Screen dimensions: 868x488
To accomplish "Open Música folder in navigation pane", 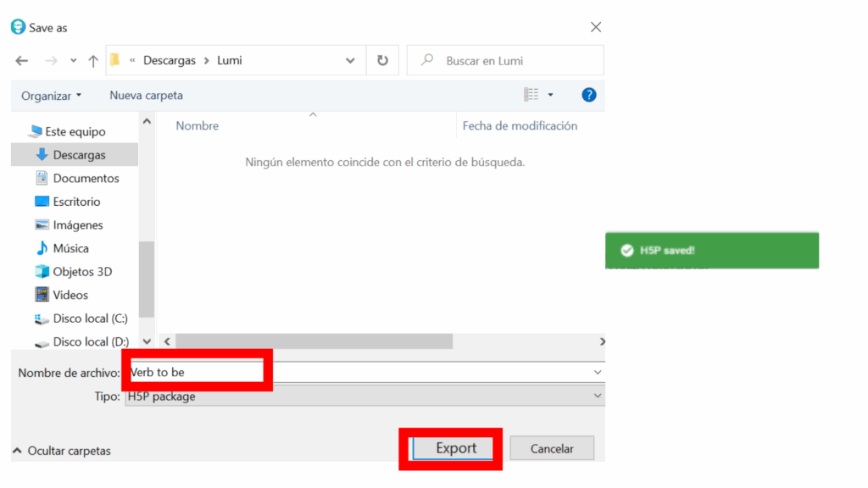I will [70, 248].
